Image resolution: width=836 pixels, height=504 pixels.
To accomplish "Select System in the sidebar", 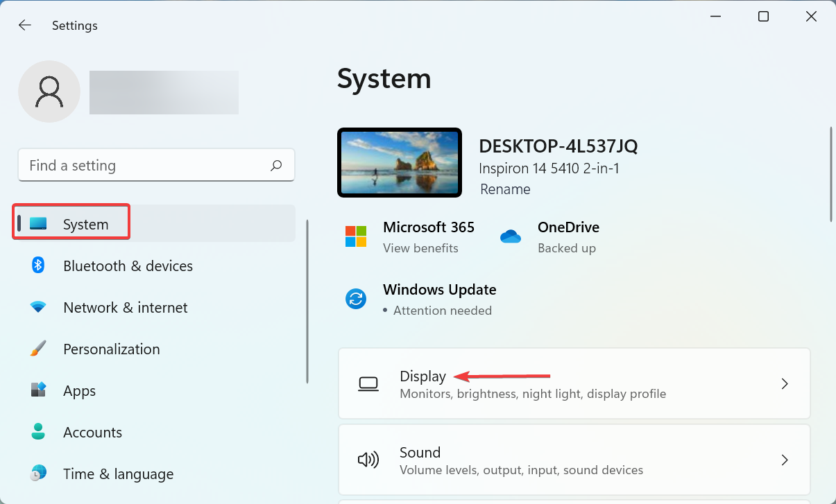I will coord(85,224).
